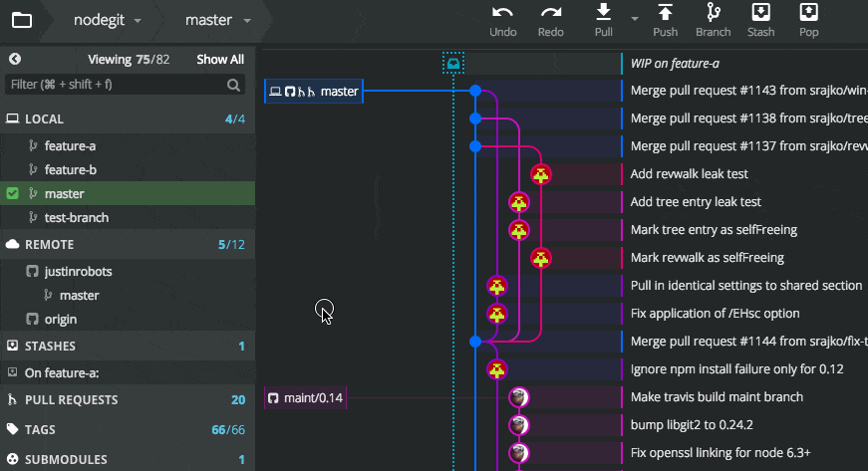
Task: Click the maint/0.14 branch label
Action: coord(306,398)
